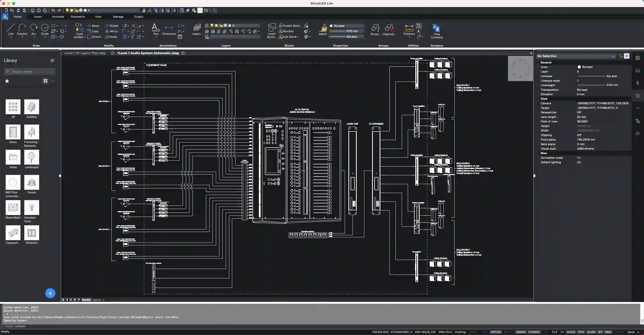Toggle ESNAP in the status bar
Viewport: 644px width, 335px height.
point(520,332)
